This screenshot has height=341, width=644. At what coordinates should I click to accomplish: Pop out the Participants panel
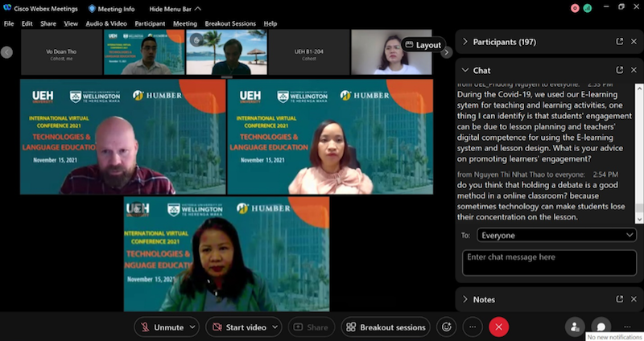click(x=619, y=42)
